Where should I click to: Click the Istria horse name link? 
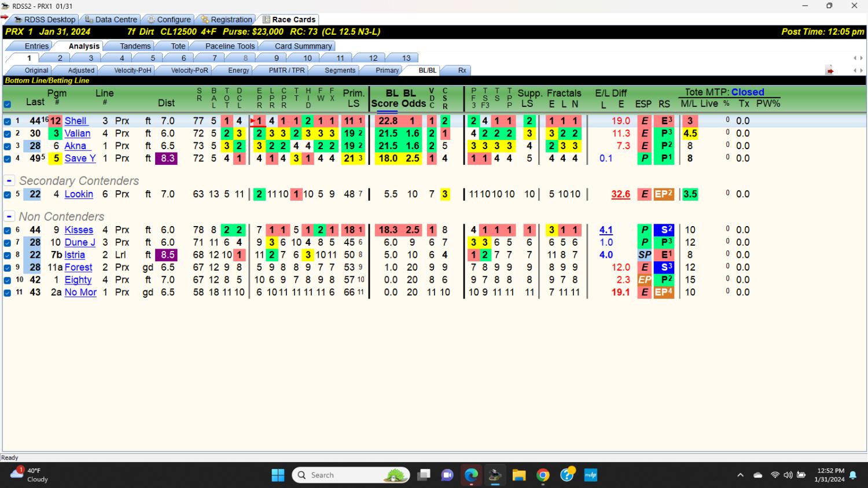[75, 255]
